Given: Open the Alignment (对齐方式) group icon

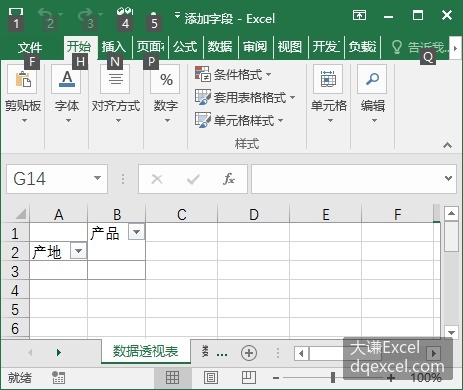Looking at the screenshot, I should pyautogui.click(x=115, y=79).
